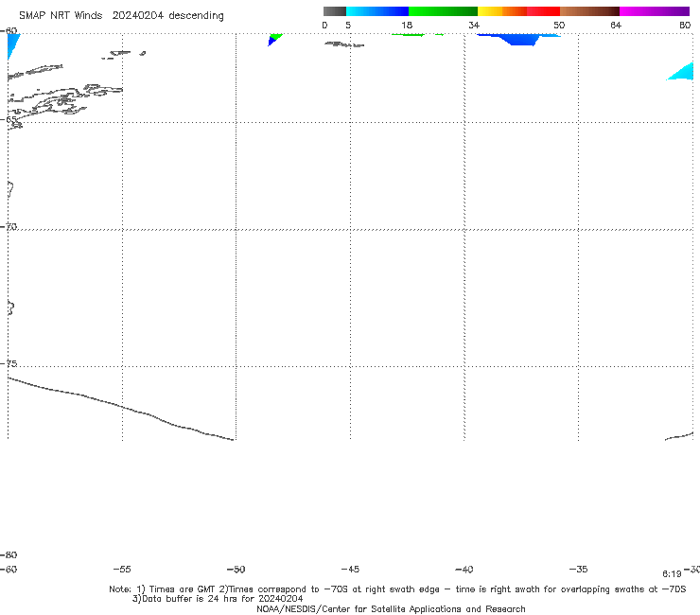Pick the magenta-purple segment of the color bar

coord(655,11)
